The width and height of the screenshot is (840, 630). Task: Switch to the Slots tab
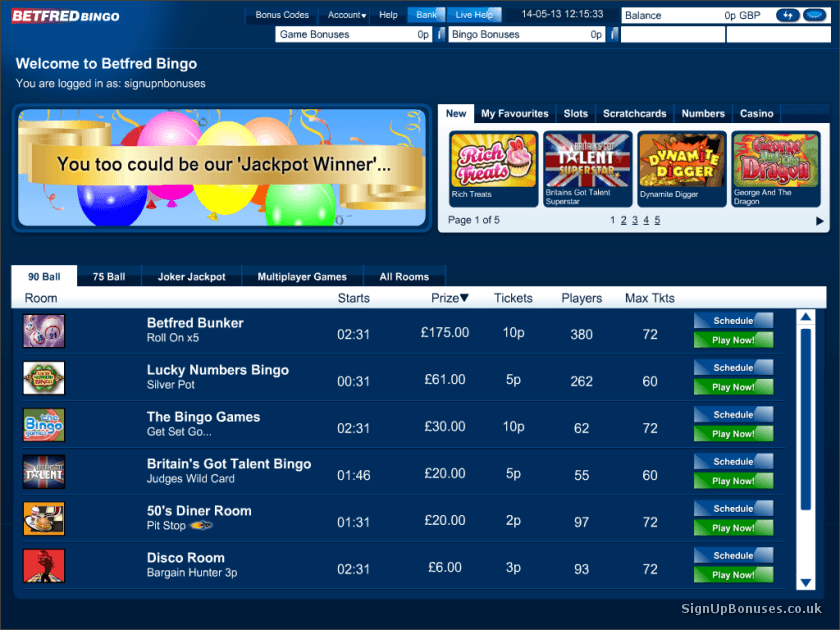tap(576, 114)
